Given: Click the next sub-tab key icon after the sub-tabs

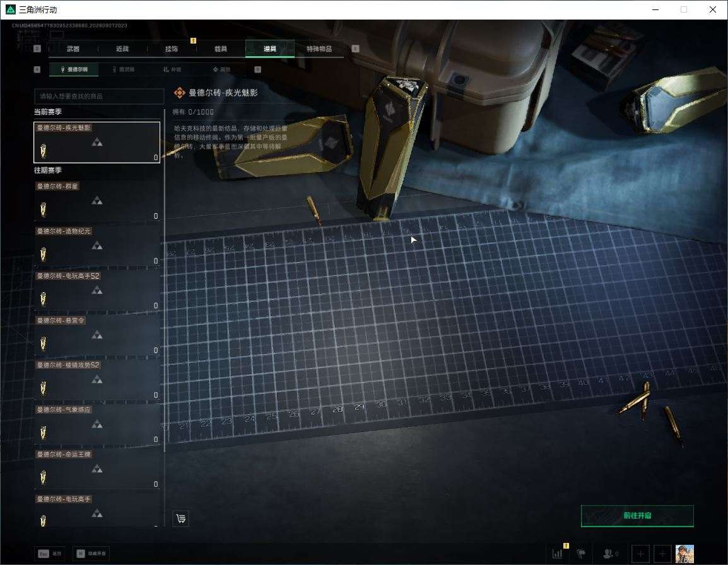Looking at the screenshot, I should pyautogui.click(x=257, y=69).
